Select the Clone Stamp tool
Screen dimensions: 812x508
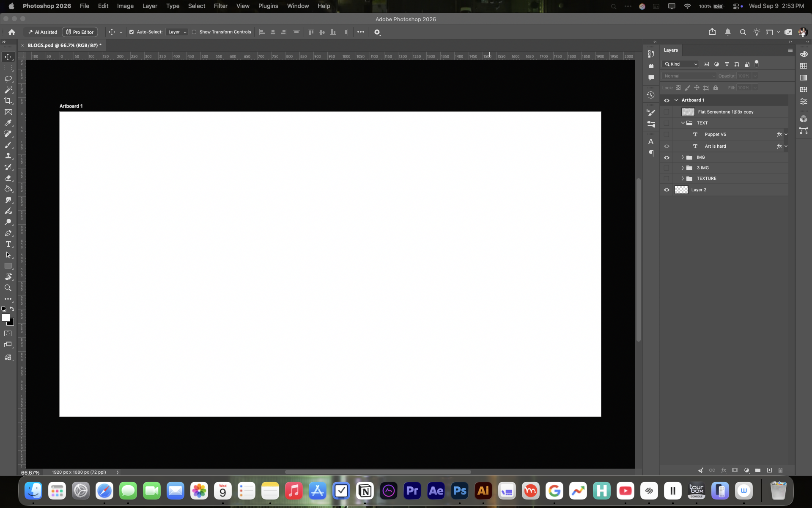[8, 156]
